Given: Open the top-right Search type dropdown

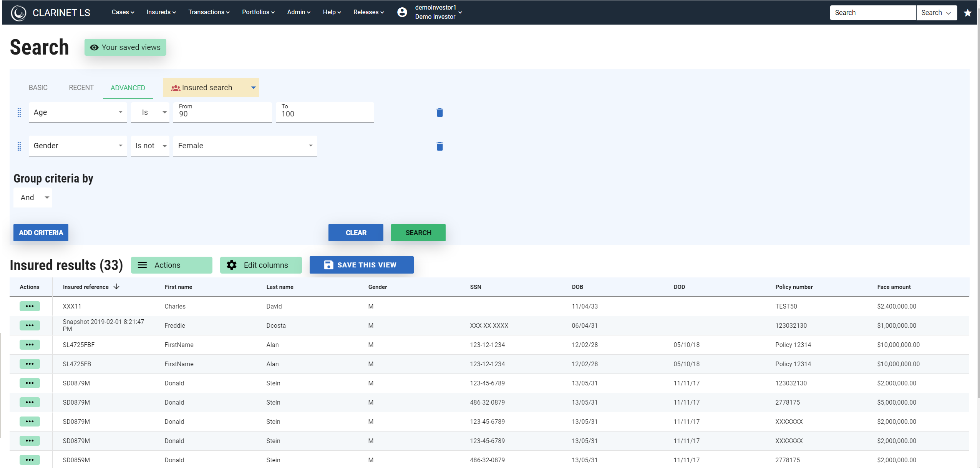Looking at the screenshot, I should (x=937, y=13).
